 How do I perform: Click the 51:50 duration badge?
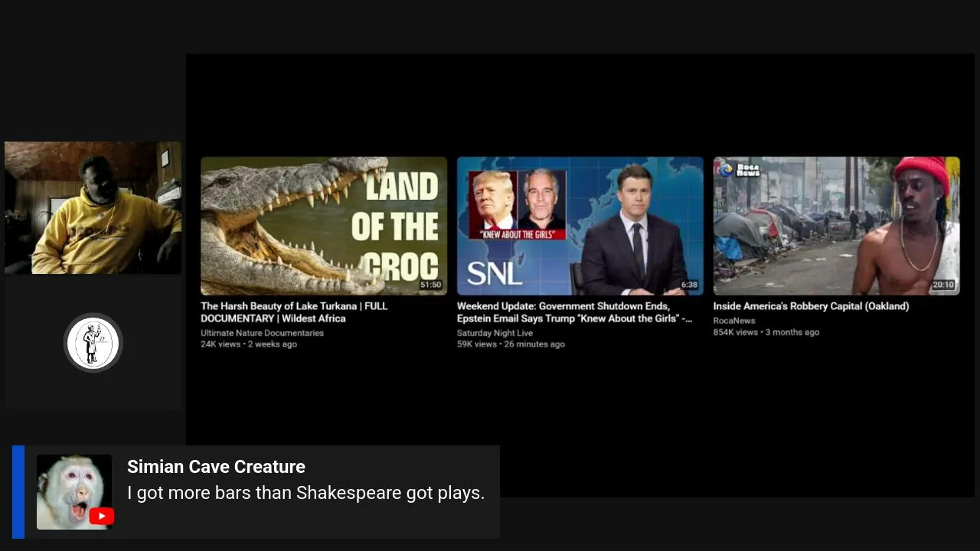(x=430, y=285)
